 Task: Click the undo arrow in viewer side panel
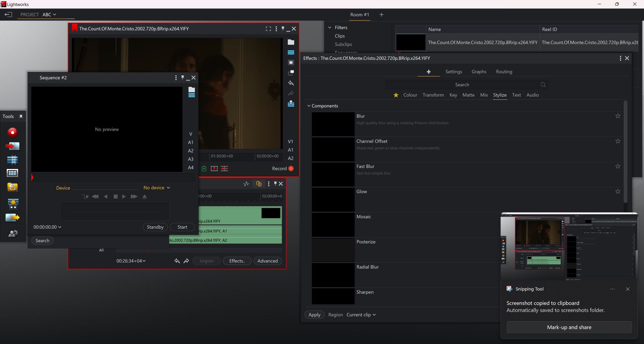(x=291, y=83)
